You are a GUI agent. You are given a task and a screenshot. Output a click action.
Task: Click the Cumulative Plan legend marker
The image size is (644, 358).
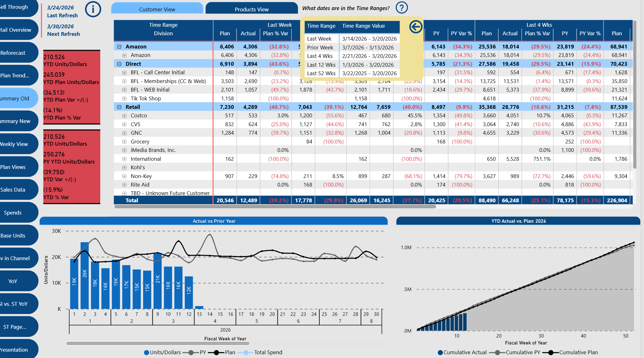tap(551, 352)
